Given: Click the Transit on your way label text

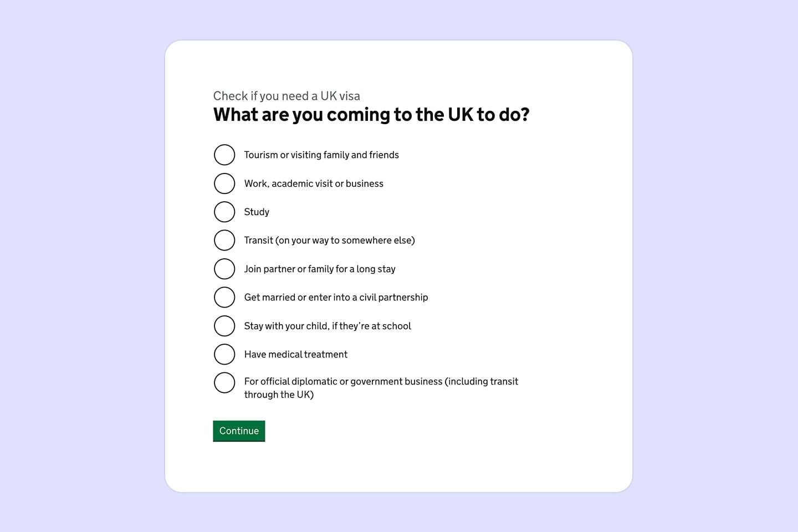Looking at the screenshot, I should click(x=329, y=240).
